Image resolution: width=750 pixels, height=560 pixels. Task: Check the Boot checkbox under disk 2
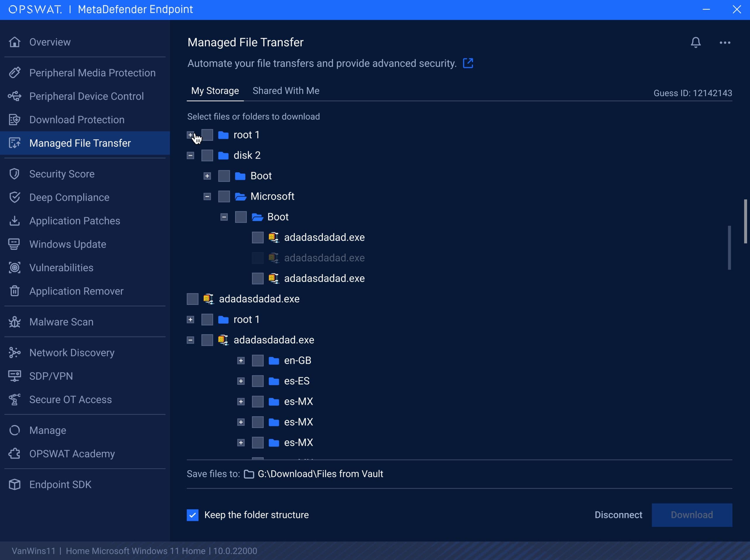coord(224,176)
